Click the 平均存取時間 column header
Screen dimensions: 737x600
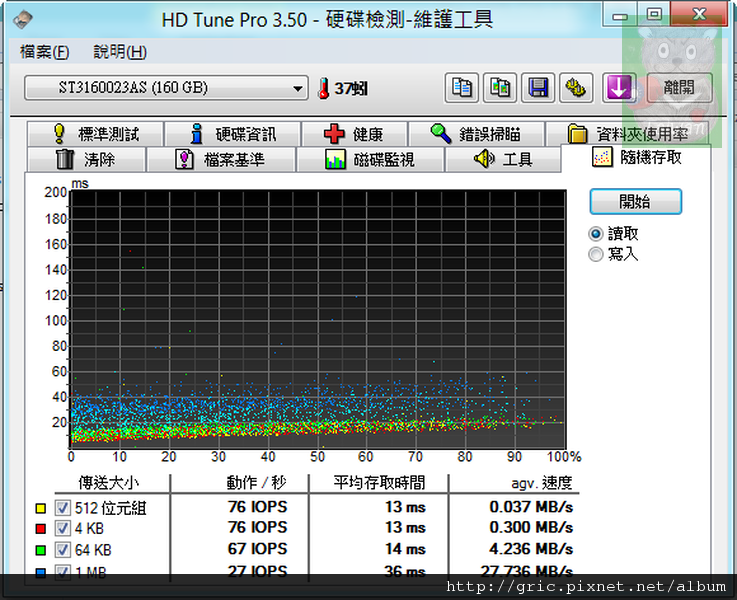pos(379,483)
